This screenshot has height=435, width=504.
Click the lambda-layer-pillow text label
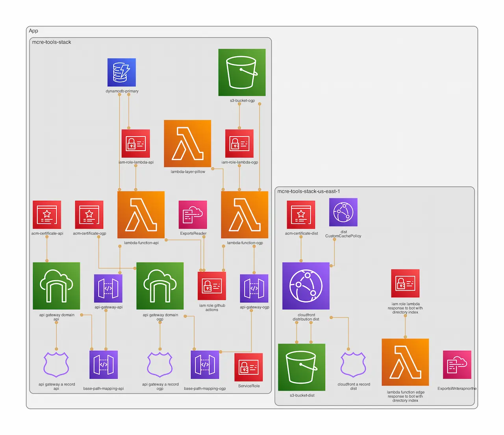(x=188, y=172)
